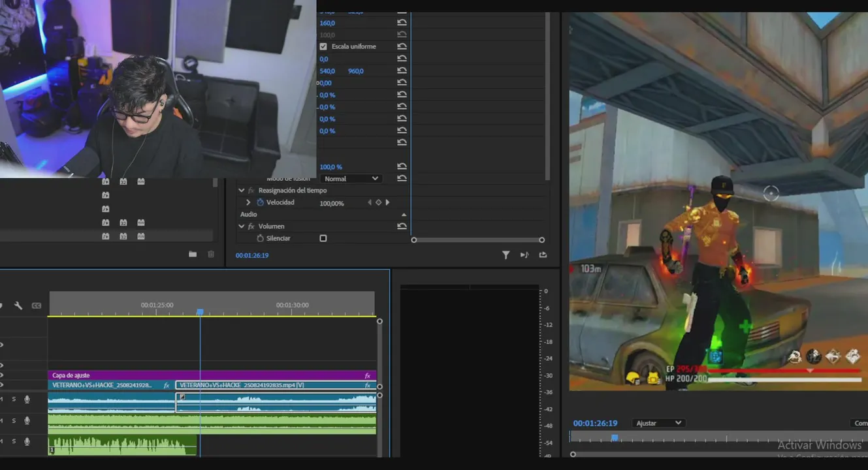Click the fx badge on Capa de ajuste clip
Screen dimensions: 868x470
[x=368, y=375]
